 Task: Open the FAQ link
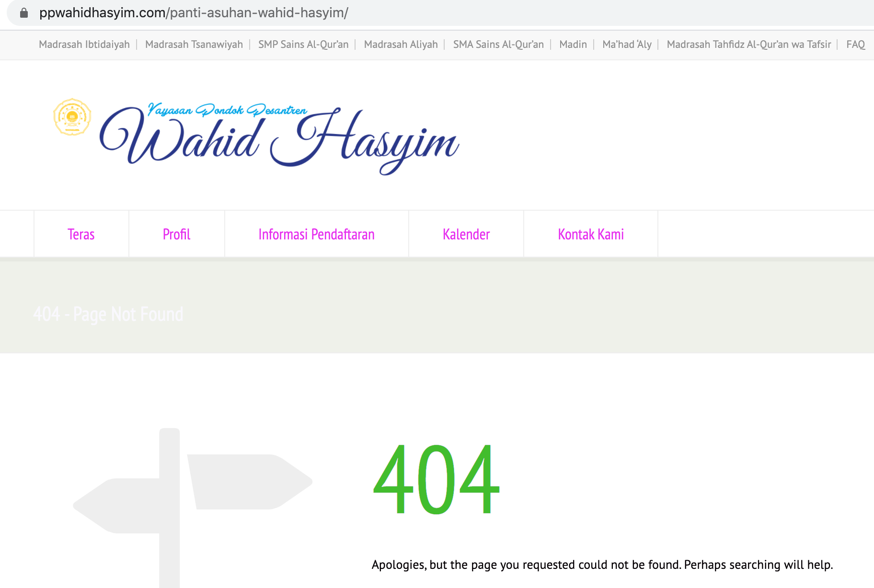click(x=855, y=45)
